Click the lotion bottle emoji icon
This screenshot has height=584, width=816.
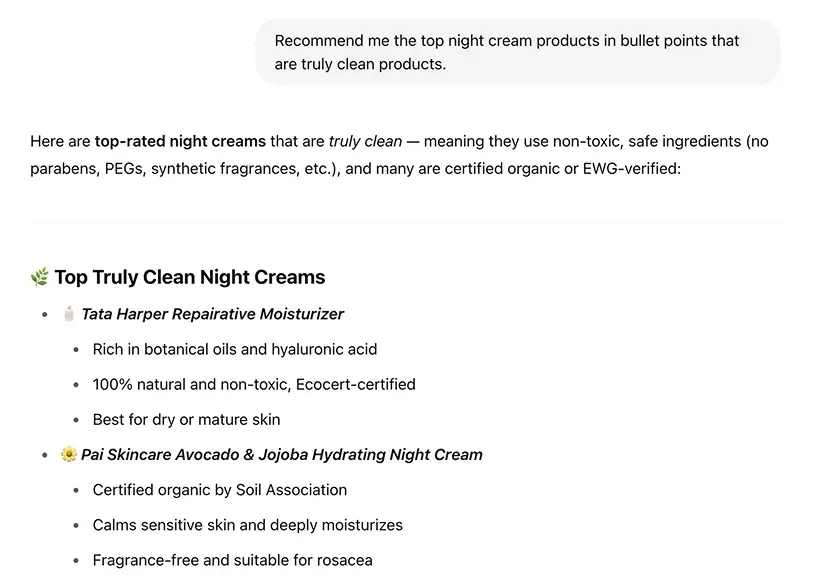[69, 314]
